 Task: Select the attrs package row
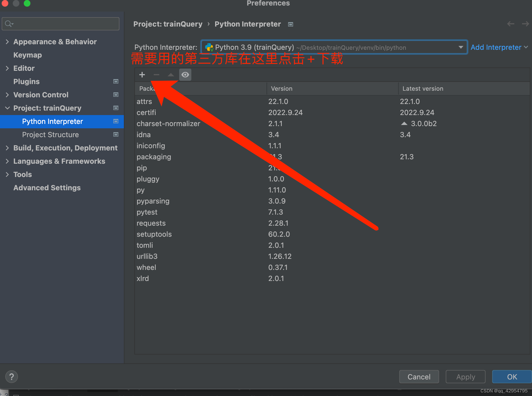[x=332, y=101]
